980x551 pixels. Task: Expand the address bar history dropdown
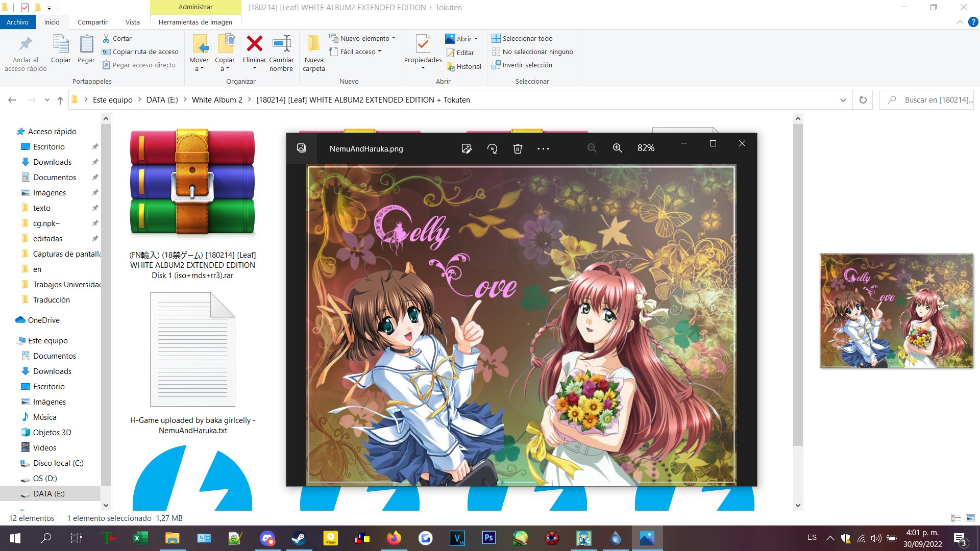pos(843,100)
